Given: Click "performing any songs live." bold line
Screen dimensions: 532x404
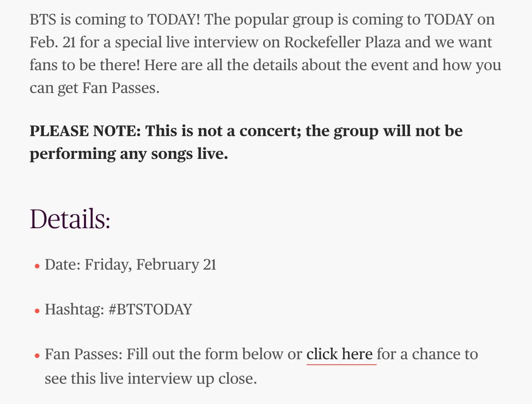Looking at the screenshot, I should 129,154.
